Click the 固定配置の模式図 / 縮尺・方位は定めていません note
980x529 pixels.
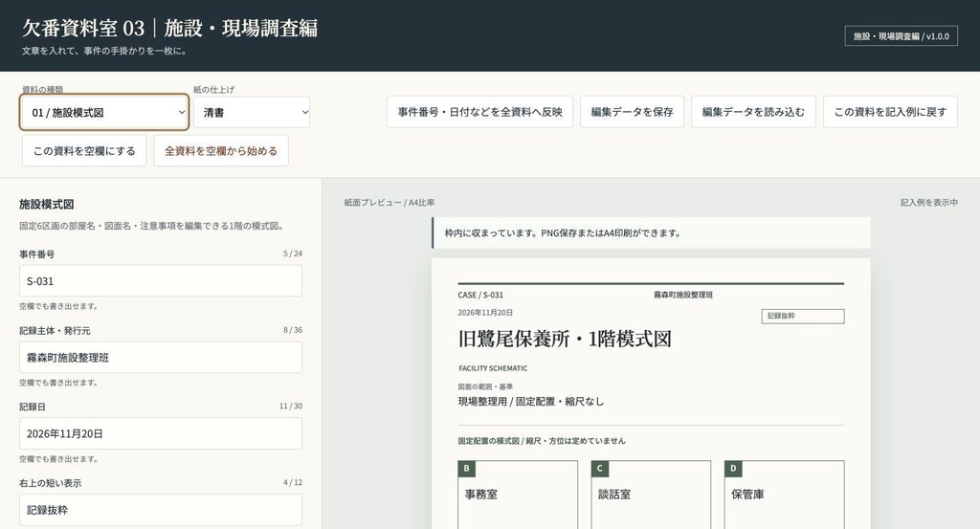542,441
